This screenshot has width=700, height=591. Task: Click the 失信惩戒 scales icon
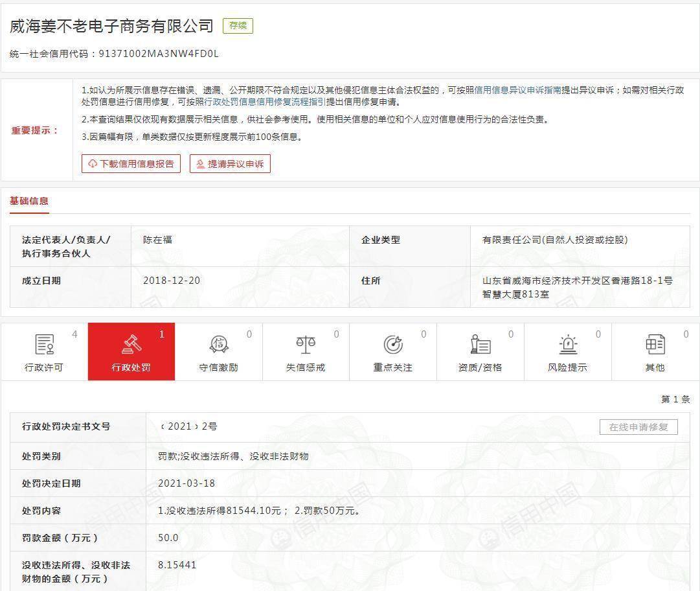(306, 344)
